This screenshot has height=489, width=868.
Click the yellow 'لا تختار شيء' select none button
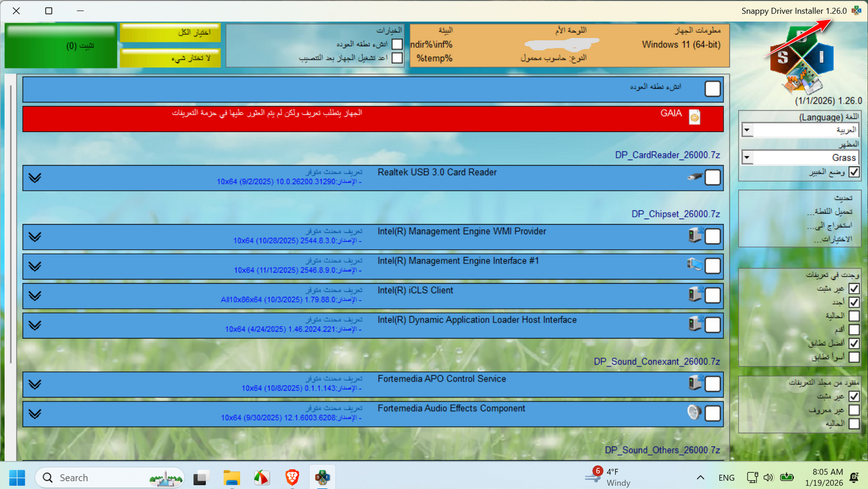(x=170, y=58)
